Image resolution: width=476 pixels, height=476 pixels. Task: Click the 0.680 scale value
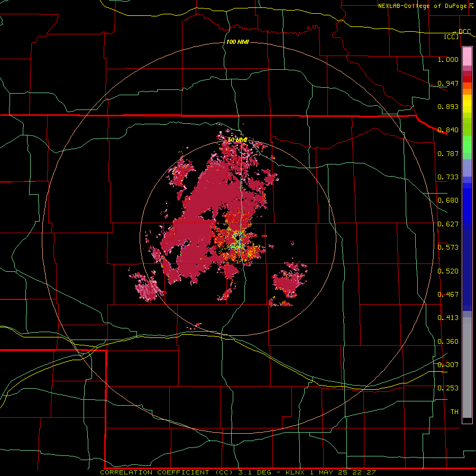(448, 200)
